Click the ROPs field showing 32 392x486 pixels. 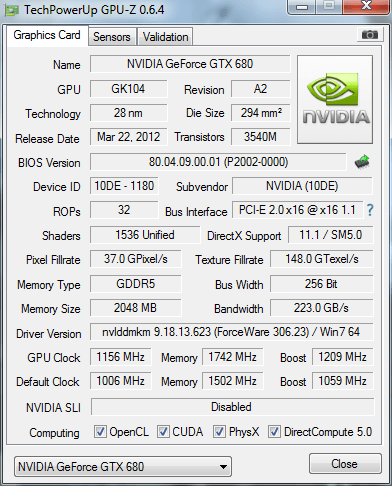tap(124, 210)
